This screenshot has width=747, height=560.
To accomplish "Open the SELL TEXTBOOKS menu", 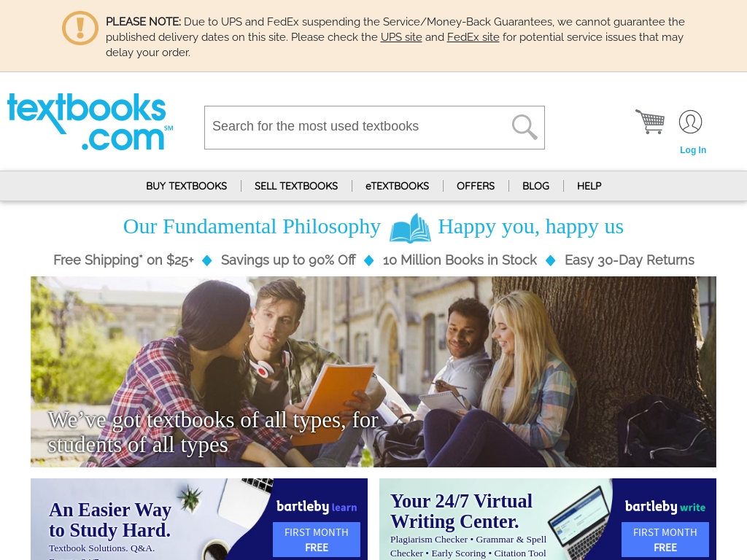I will pyautogui.click(x=296, y=186).
